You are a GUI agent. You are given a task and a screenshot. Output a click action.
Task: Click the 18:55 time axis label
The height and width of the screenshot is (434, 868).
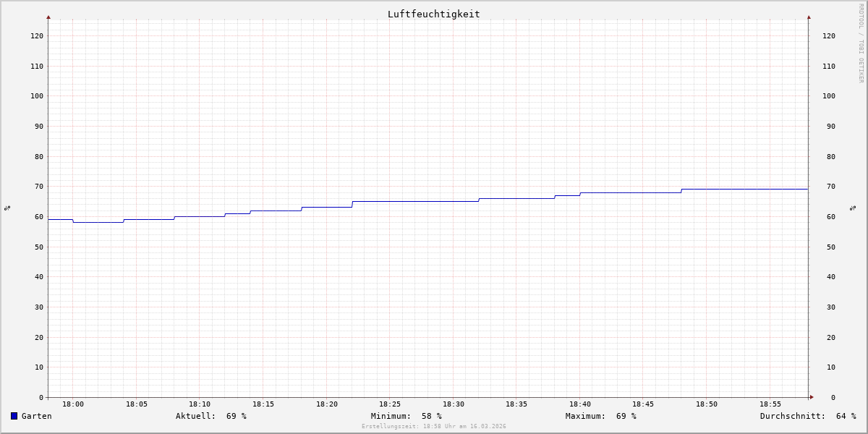tap(770, 404)
